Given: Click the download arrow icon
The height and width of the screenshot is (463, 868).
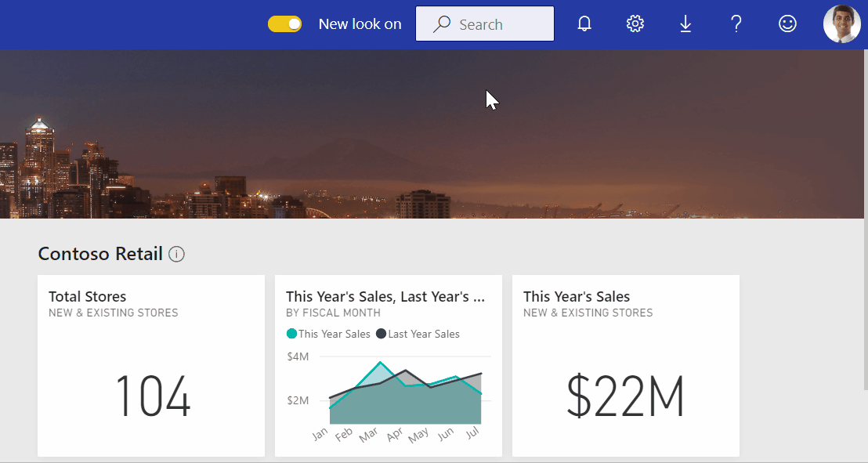Looking at the screenshot, I should [685, 24].
